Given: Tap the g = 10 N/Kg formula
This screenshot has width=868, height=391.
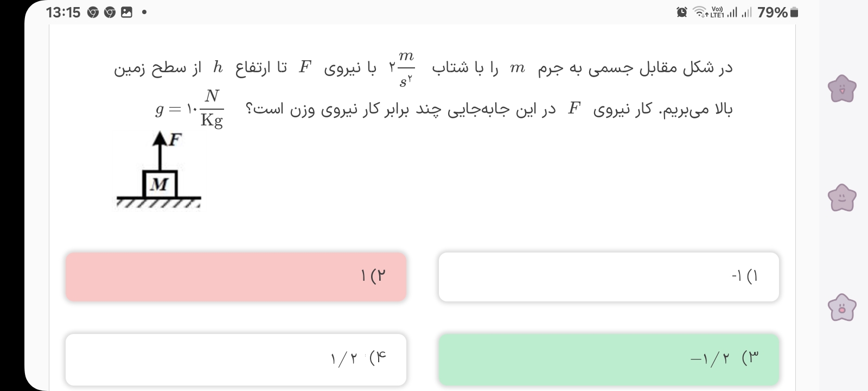Looking at the screenshot, I should [189, 109].
